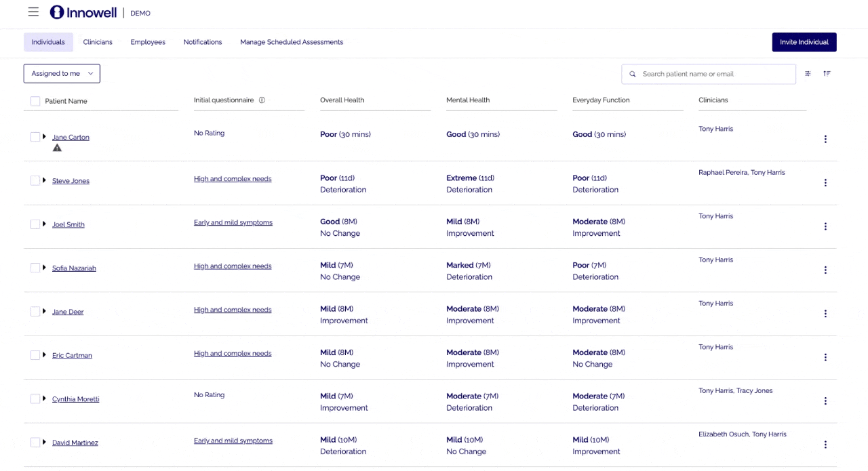The width and height of the screenshot is (868, 471).
Task: Click Raphael Pereira, Tony Harris clinicians cell
Action: tap(742, 173)
